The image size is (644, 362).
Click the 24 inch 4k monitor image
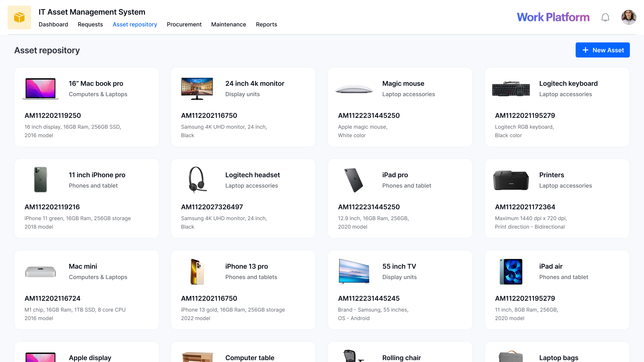pyautogui.click(x=197, y=89)
